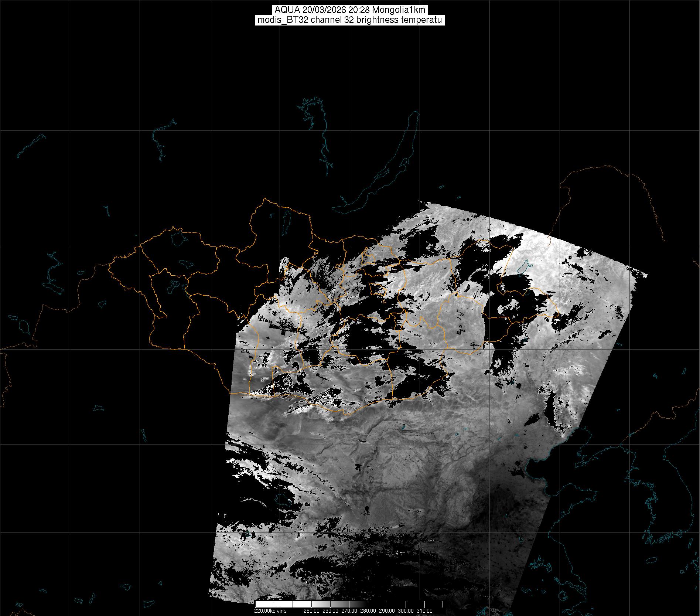Click the brightness temperature grayscale color bar
Screen dimensions: 700x616
point(349,604)
